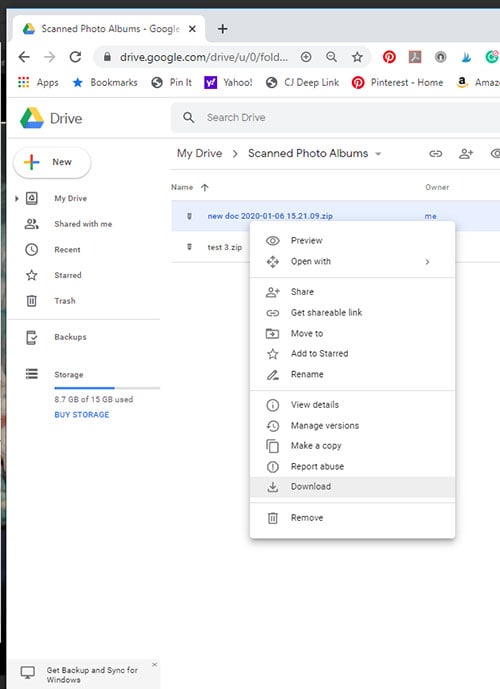Choose Add to Starred
This screenshot has width=500, height=689.
click(x=352, y=354)
